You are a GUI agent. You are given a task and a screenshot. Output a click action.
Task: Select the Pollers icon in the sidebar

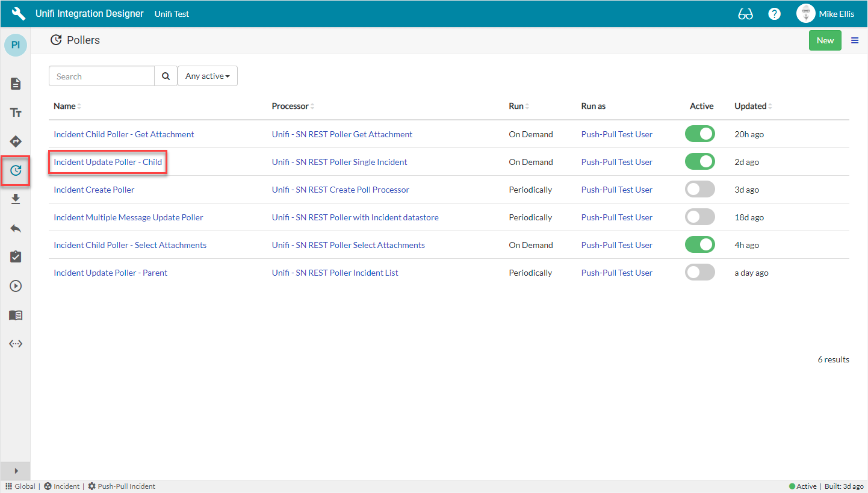coord(15,170)
